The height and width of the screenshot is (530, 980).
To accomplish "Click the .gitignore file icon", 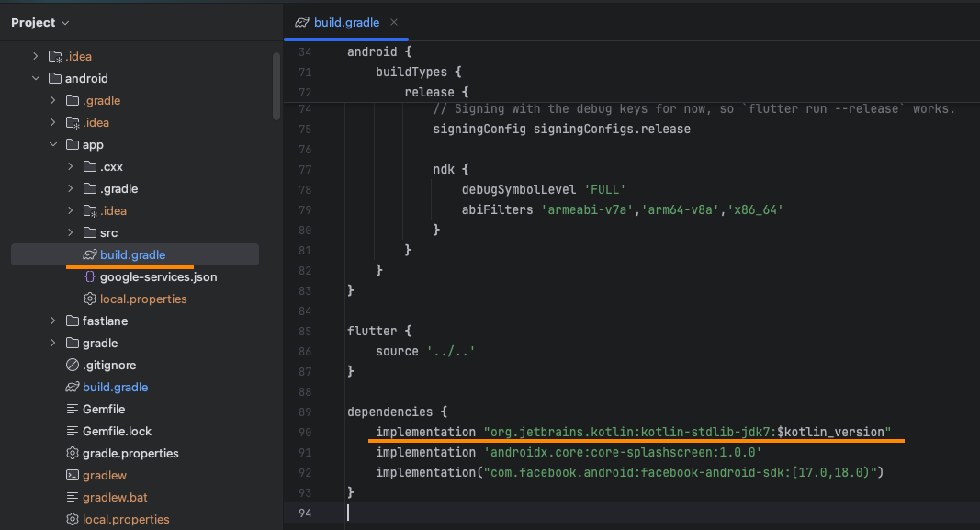I will (x=72, y=365).
